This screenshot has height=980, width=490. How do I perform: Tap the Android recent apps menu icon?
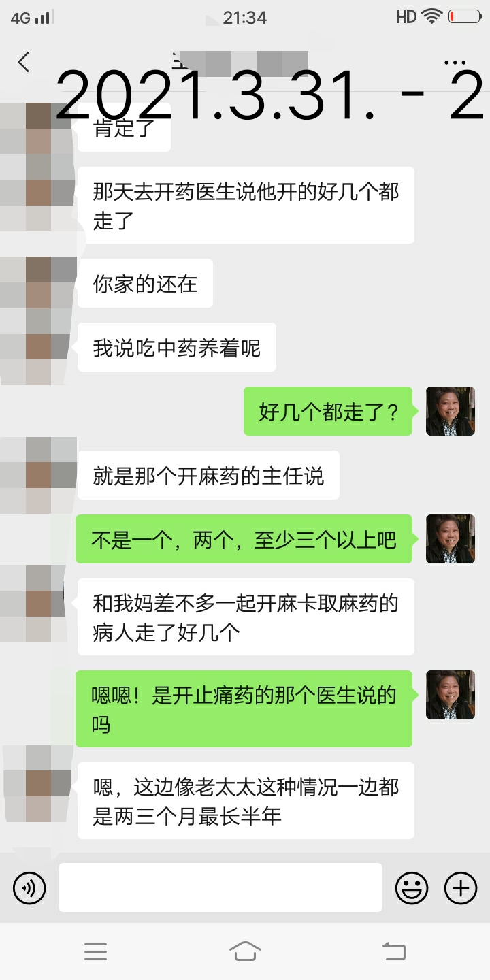(x=95, y=951)
